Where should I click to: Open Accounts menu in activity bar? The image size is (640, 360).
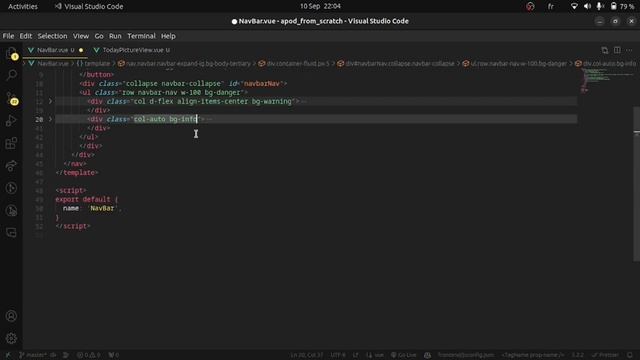tap(11, 316)
